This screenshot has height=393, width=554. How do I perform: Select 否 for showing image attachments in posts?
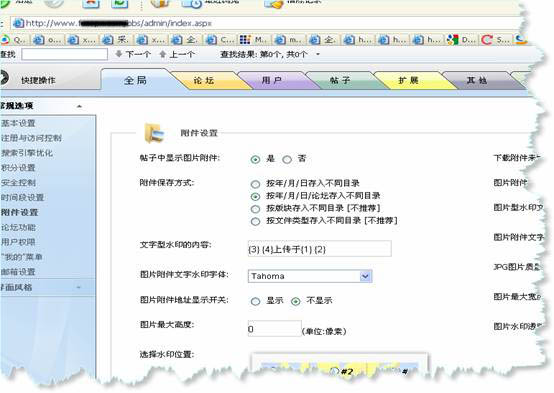(x=287, y=160)
